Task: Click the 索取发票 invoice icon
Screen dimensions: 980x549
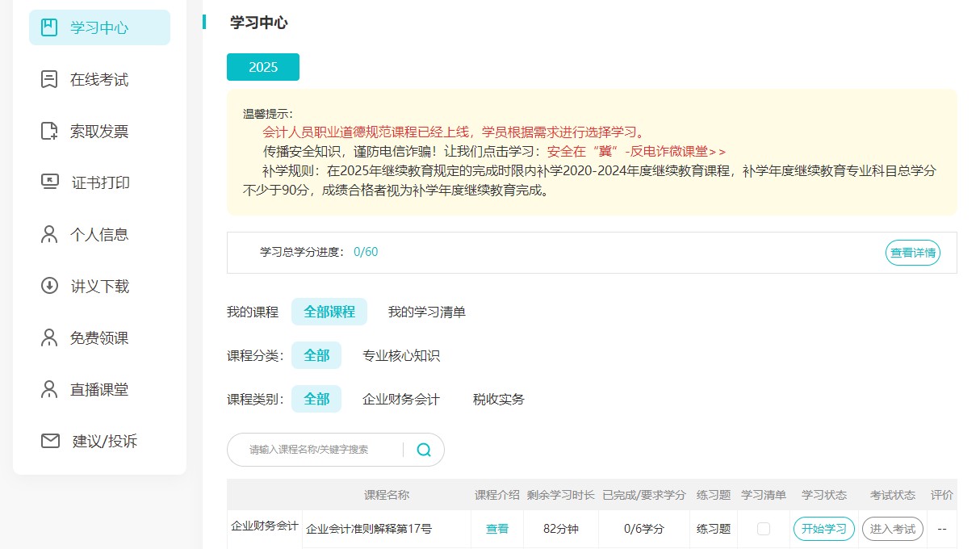Action: click(48, 130)
